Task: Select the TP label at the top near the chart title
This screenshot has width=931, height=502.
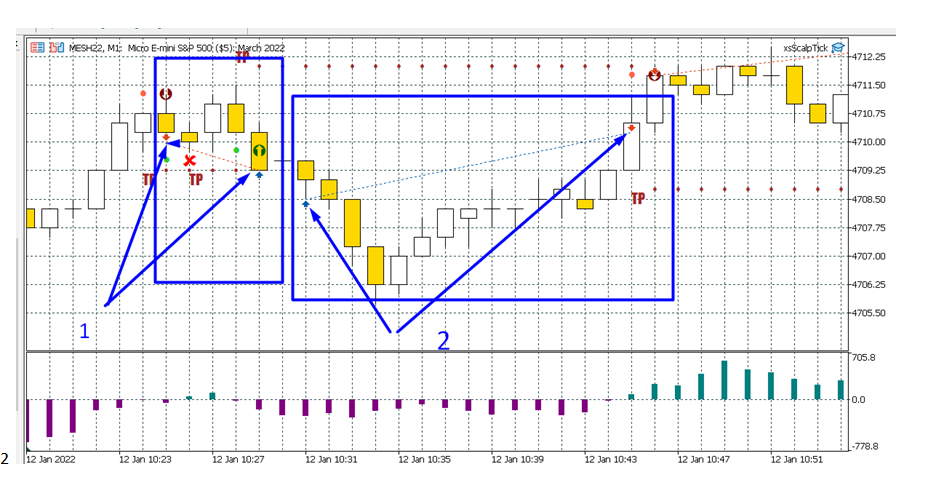Action: point(242,58)
